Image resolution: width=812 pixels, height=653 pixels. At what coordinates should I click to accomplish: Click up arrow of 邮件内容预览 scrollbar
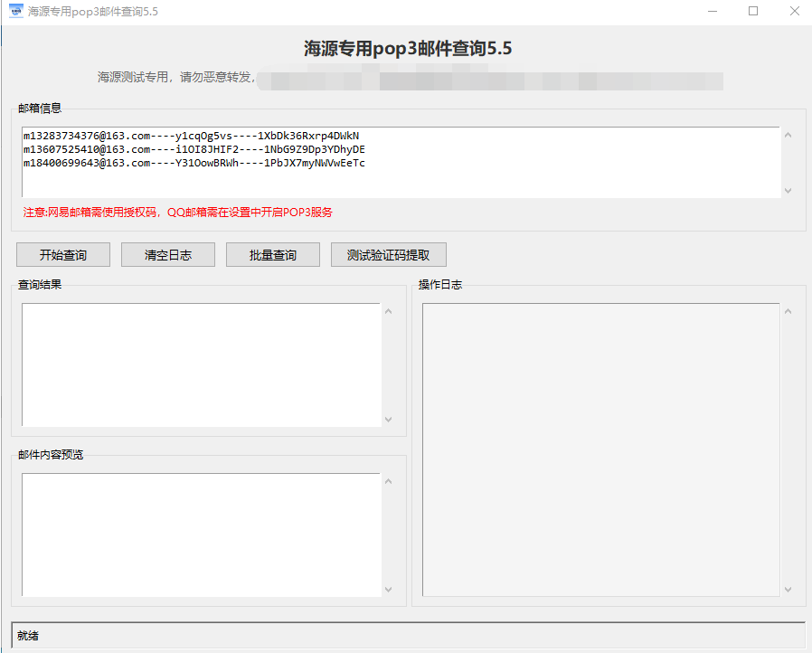pyautogui.click(x=389, y=482)
